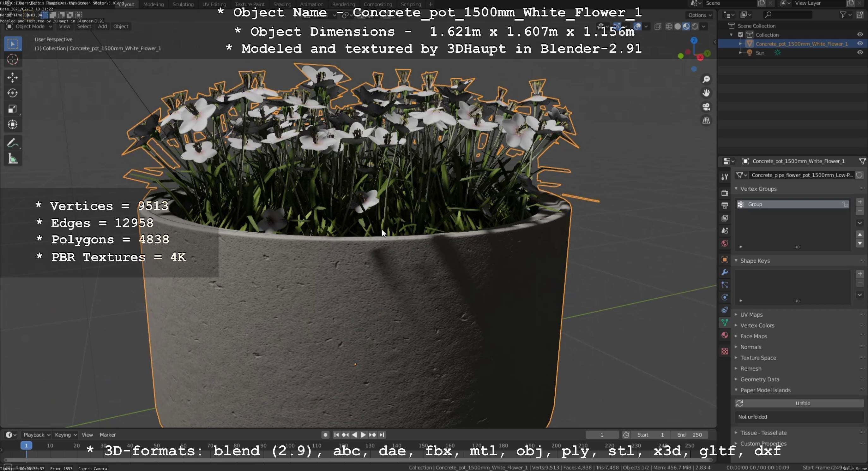Play the animation forward
This screenshot has height=471, width=868.
[363, 435]
